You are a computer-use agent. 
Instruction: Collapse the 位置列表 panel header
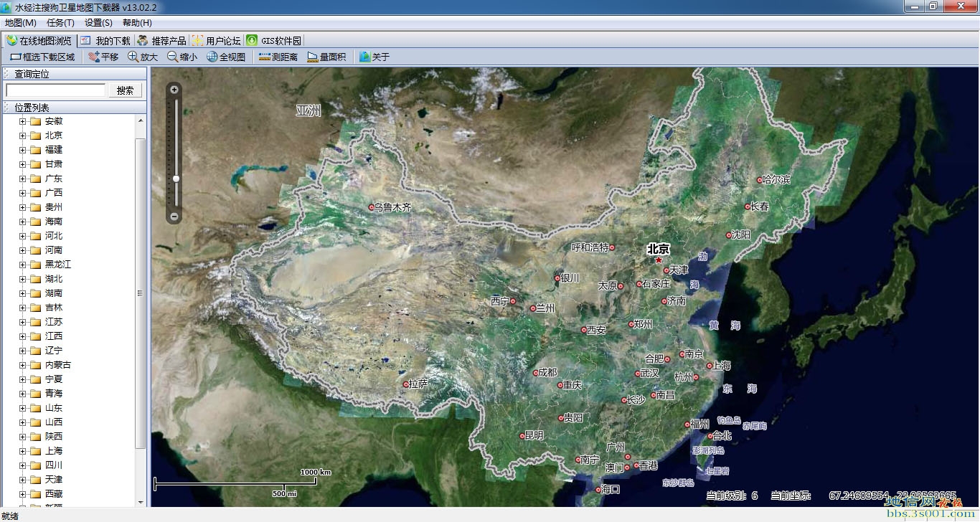[75, 108]
